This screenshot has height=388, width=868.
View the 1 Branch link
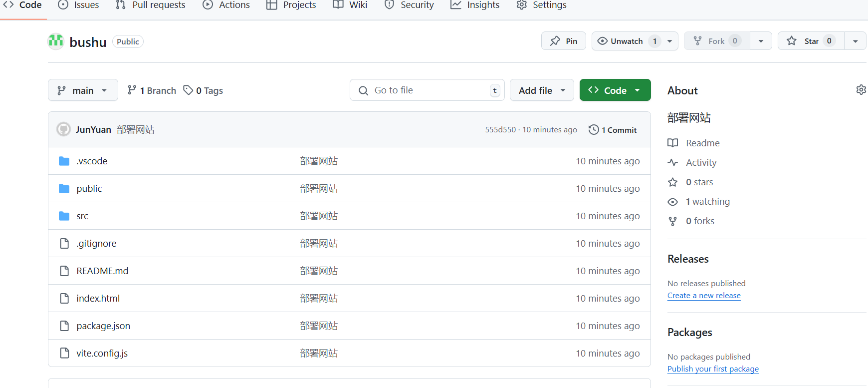pyautogui.click(x=152, y=90)
